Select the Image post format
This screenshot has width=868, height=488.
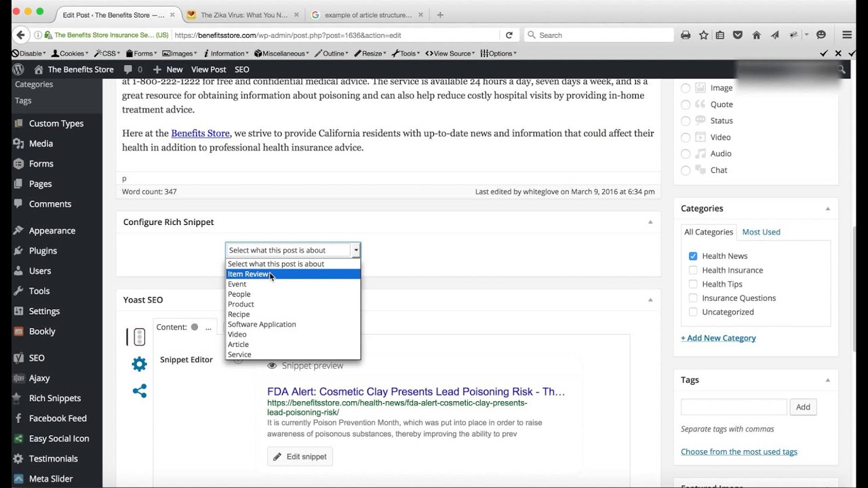click(686, 88)
